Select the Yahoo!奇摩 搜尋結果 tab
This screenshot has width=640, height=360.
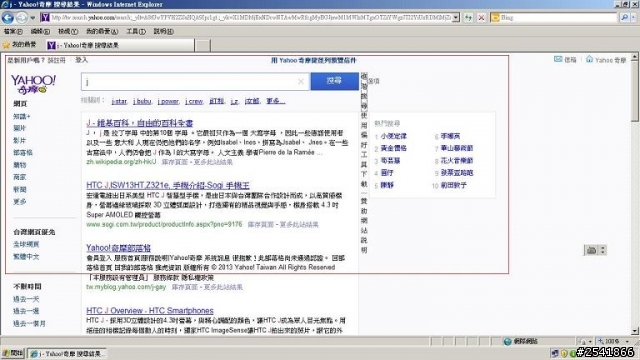coord(120,45)
